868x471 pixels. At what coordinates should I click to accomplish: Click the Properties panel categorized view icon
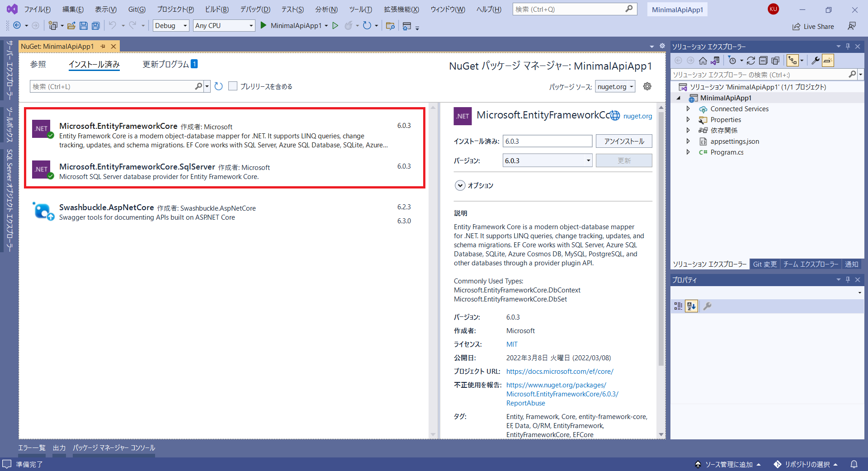678,306
